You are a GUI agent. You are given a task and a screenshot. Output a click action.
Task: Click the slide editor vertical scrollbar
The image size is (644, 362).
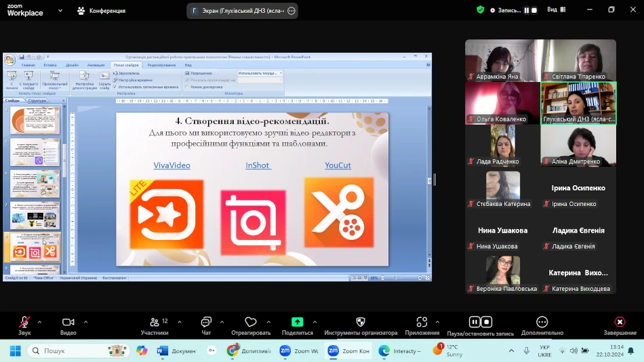[429, 181]
